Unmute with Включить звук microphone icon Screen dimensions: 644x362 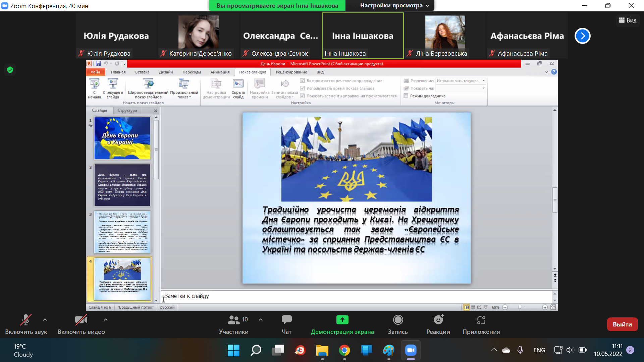point(26,320)
